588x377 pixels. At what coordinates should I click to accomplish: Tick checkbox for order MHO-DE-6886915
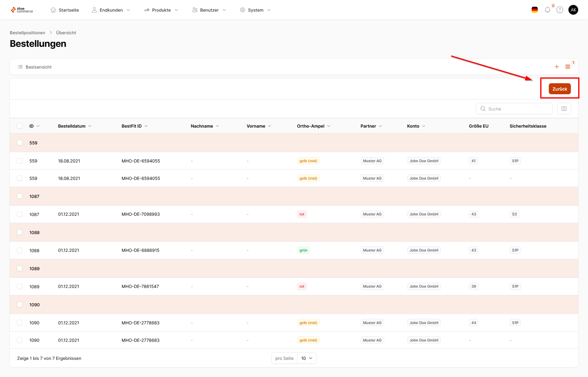(20, 250)
